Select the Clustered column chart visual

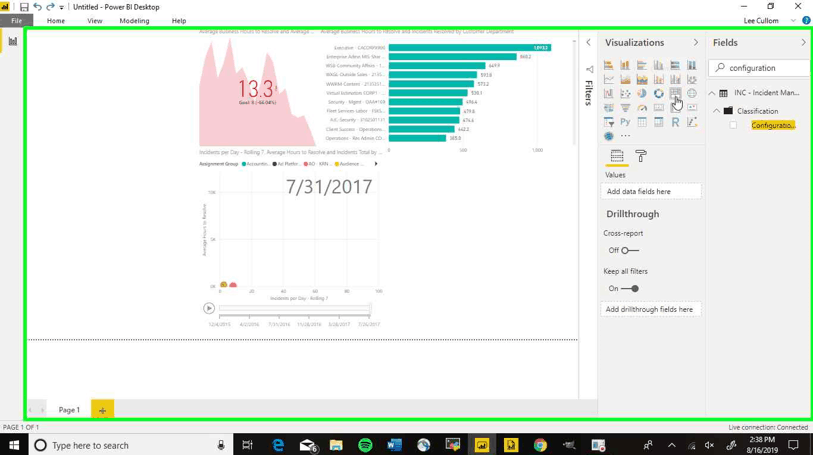(658, 65)
